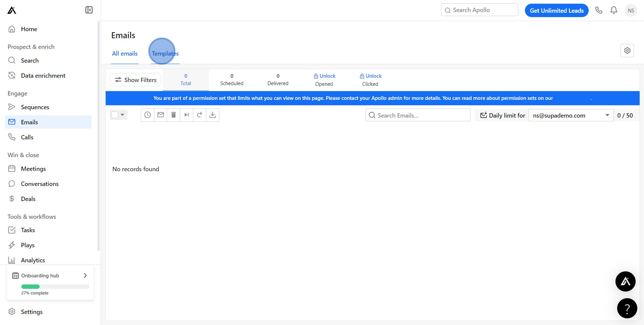Click the 'Prospect & enrich' section label
Image resolution: width=644 pixels, height=325 pixels.
coord(31,47)
